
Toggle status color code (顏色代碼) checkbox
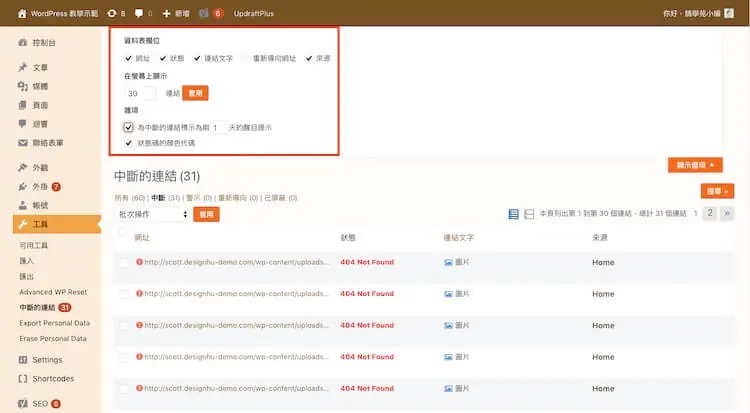(128, 143)
